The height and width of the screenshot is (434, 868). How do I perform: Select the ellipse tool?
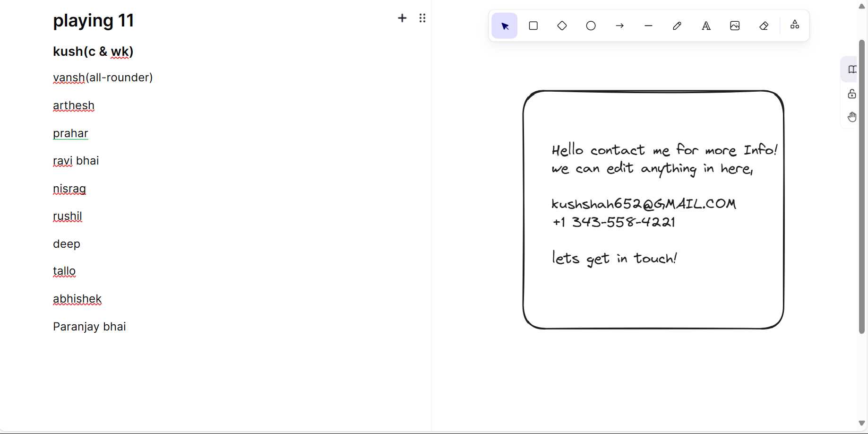[590, 26]
